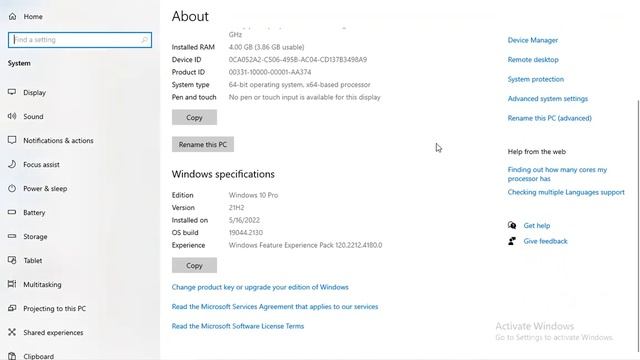Viewport: 640px width, 360px height.
Task: Select the Pen and touch value text
Action: click(304, 97)
